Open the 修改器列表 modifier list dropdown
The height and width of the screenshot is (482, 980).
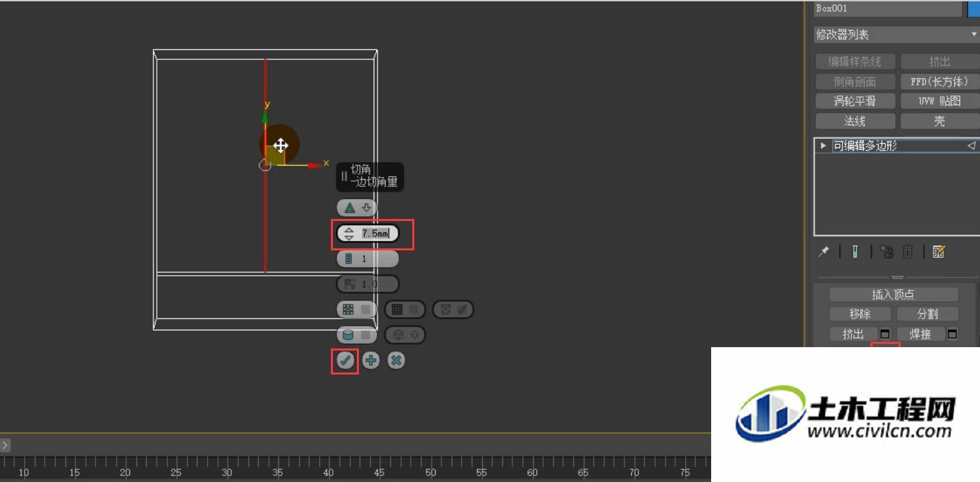coord(897,35)
